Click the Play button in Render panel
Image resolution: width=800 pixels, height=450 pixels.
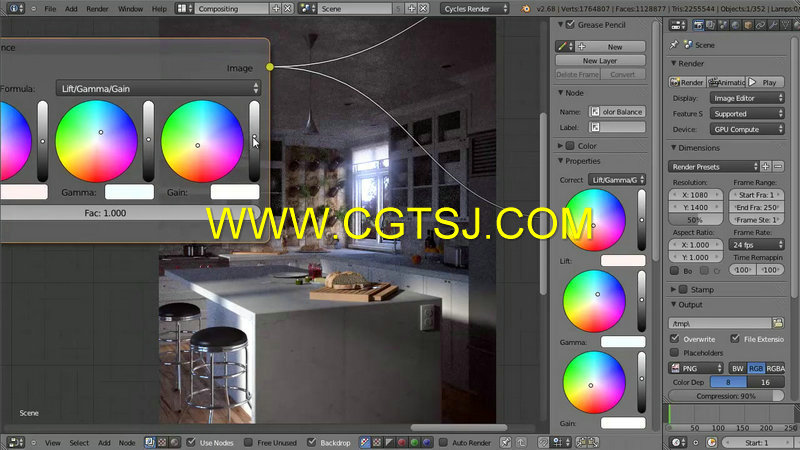pyautogui.click(x=765, y=82)
